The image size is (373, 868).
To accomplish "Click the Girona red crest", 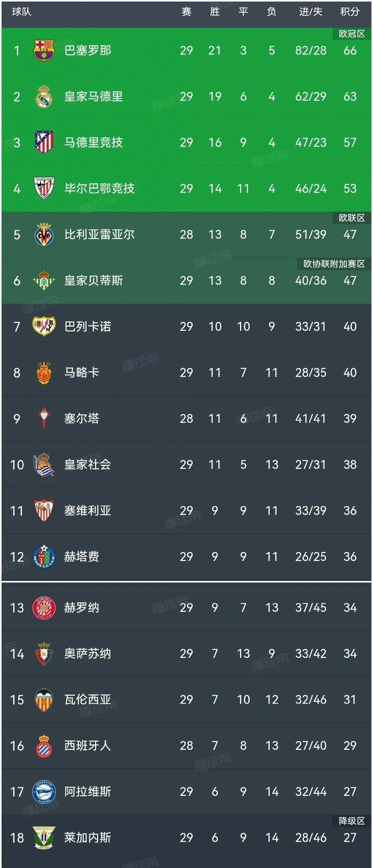I will click(44, 608).
